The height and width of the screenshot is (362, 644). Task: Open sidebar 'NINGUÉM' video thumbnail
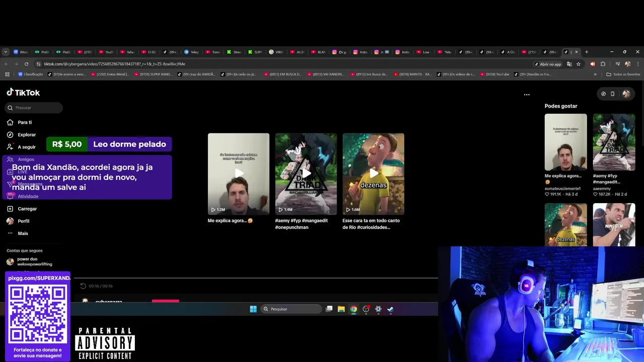tap(614, 225)
